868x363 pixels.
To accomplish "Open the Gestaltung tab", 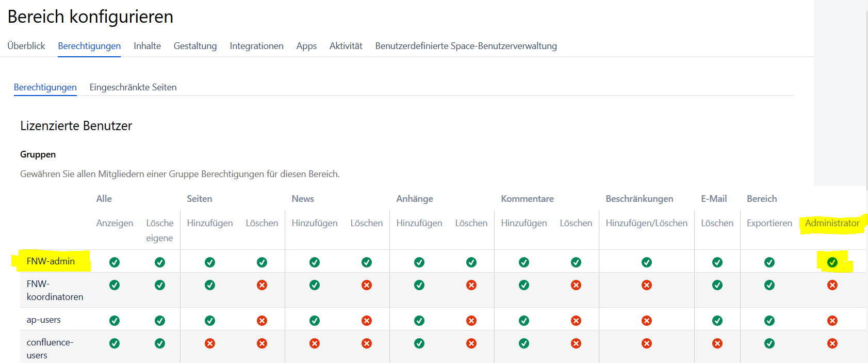I will pos(195,46).
